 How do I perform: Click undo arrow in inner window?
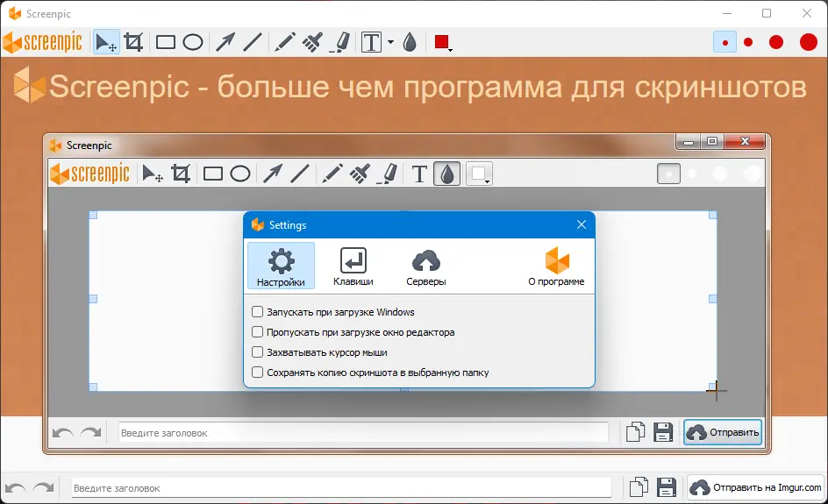tap(63, 433)
